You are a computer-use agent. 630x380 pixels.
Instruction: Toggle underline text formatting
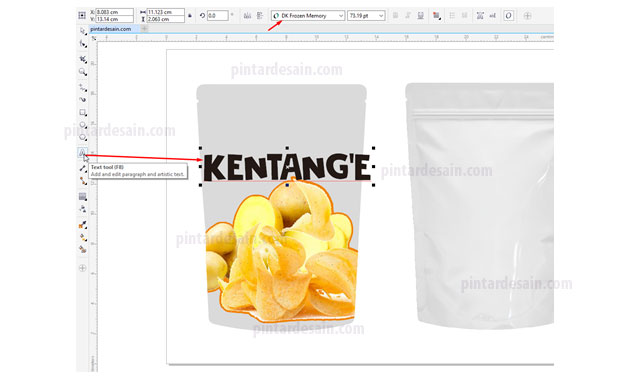tap(420, 15)
